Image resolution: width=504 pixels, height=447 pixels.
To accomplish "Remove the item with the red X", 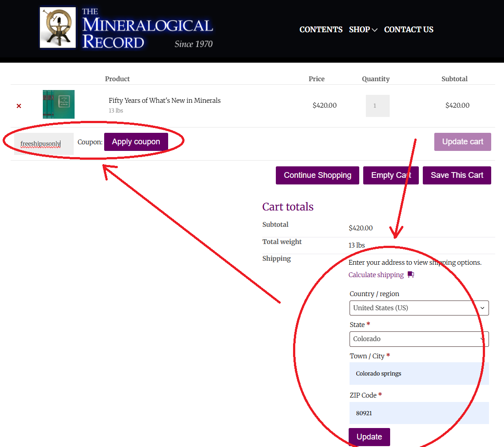I will [19, 106].
